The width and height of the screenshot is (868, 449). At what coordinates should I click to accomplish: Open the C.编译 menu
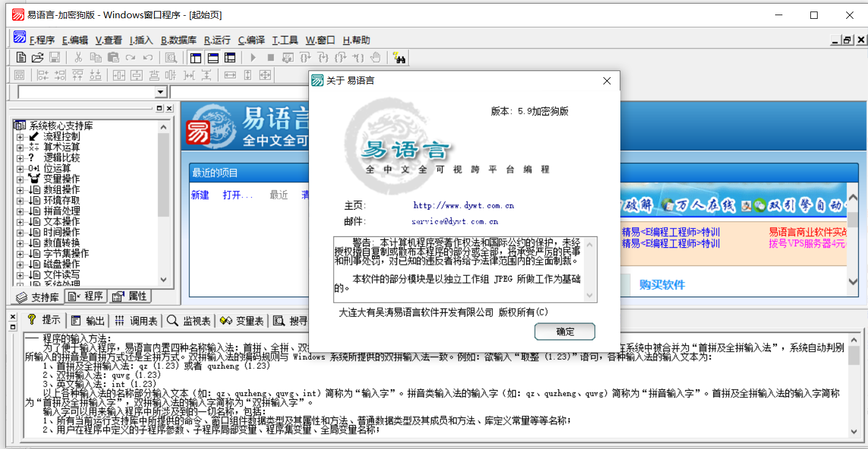[251, 40]
